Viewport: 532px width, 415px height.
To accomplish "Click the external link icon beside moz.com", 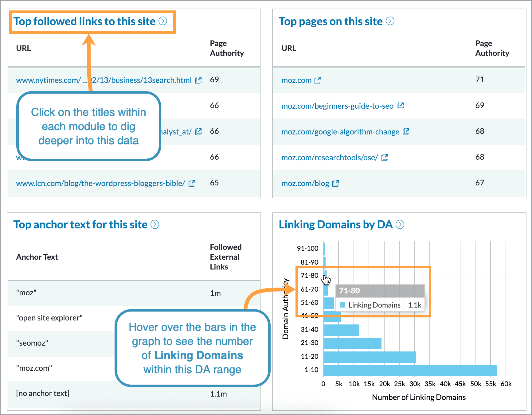I will coord(318,80).
